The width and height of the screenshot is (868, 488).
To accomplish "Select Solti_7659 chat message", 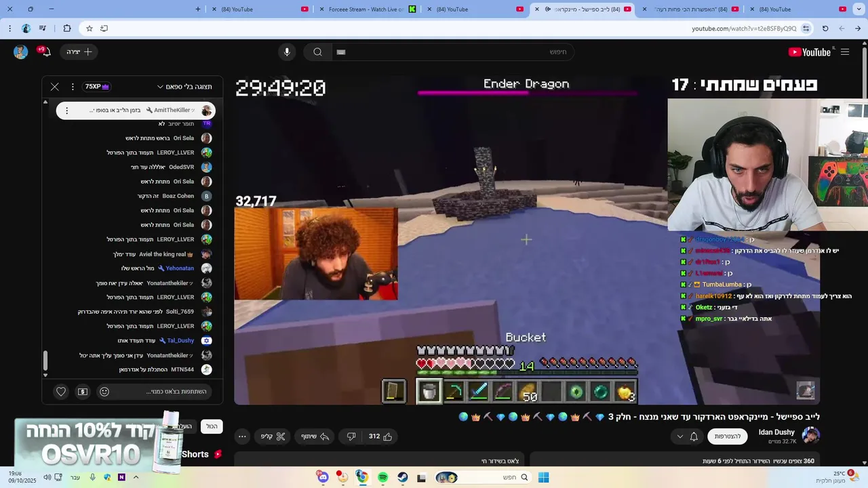I will (x=145, y=312).
